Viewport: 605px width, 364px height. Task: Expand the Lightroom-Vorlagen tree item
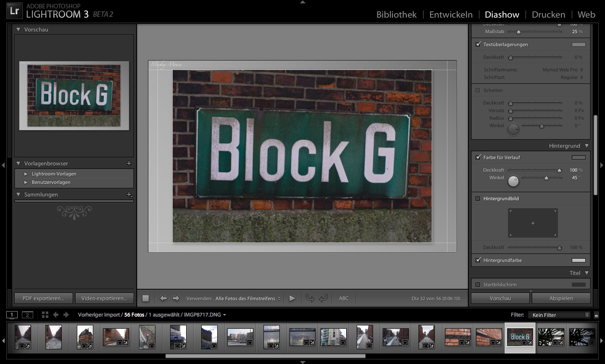(26, 173)
